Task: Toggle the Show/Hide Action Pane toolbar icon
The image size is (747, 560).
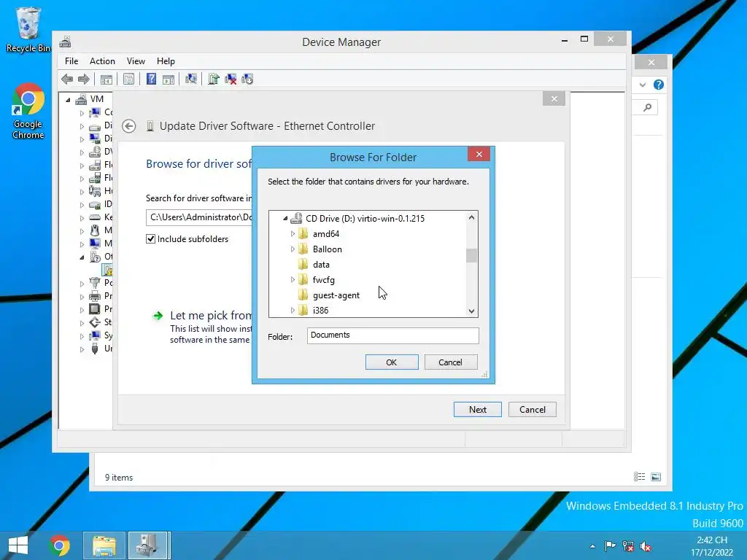Action: click(x=169, y=79)
